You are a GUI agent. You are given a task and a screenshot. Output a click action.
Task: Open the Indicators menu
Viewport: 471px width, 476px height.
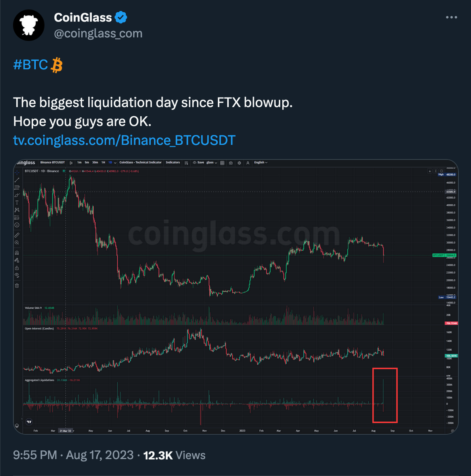173,163
